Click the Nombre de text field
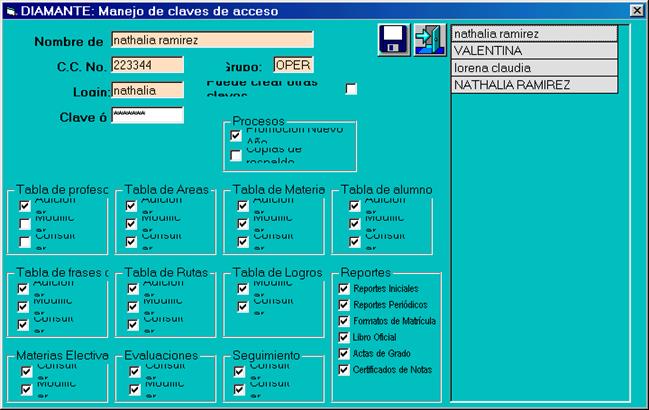 click(211, 40)
